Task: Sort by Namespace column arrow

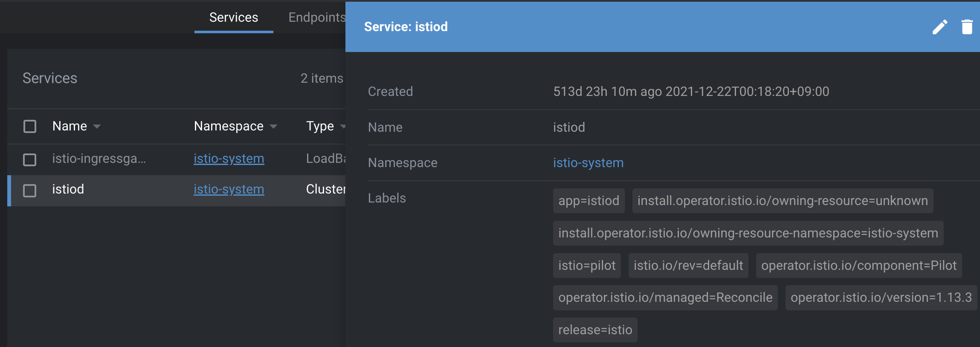Action: pos(273,127)
